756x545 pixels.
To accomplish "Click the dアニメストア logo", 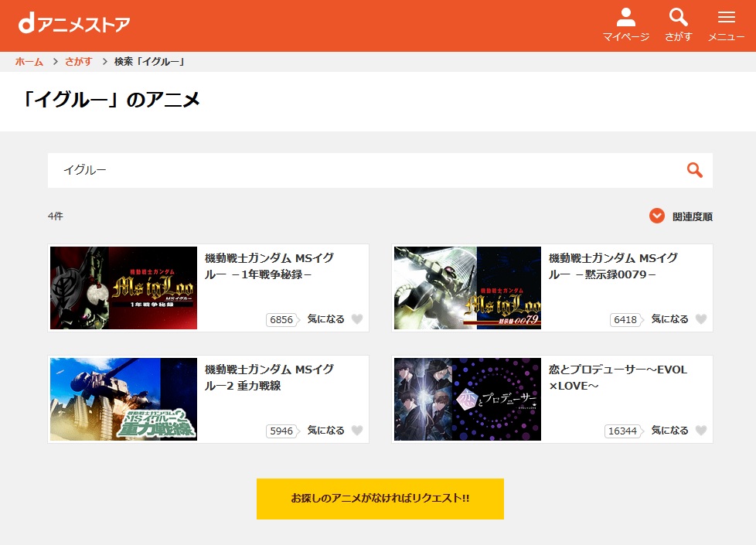I will click(x=74, y=24).
